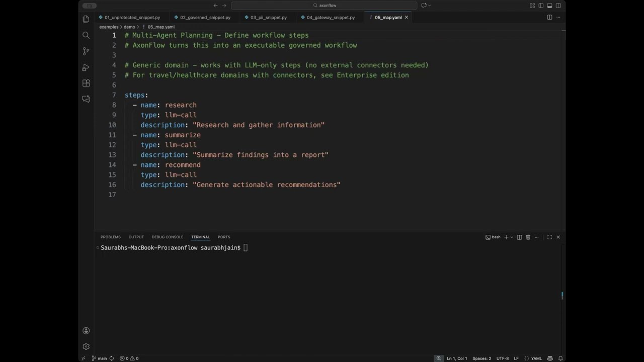Open the errors and warnings count

pyautogui.click(x=129, y=358)
